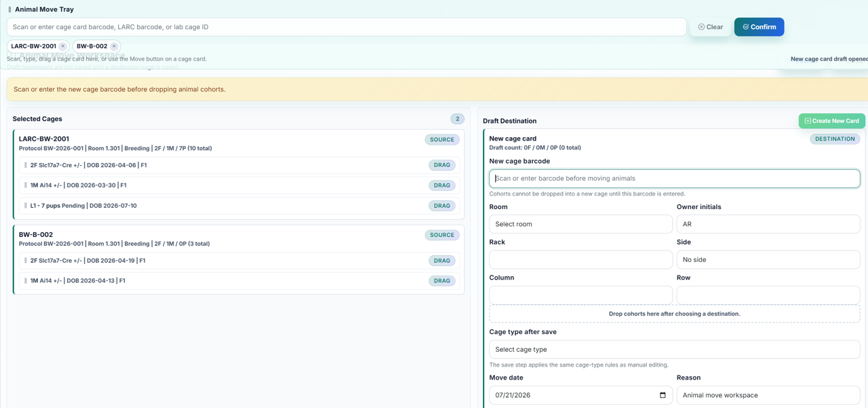Click grip icon on 2F Slc17a7-Cre DOB 2026-04-06
868x408 pixels.
coord(26,165)
